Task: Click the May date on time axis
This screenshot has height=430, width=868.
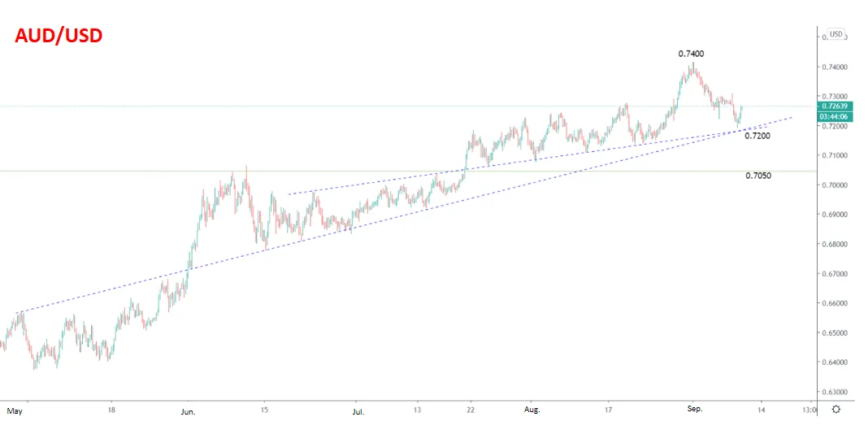Action: pos(14,411)
